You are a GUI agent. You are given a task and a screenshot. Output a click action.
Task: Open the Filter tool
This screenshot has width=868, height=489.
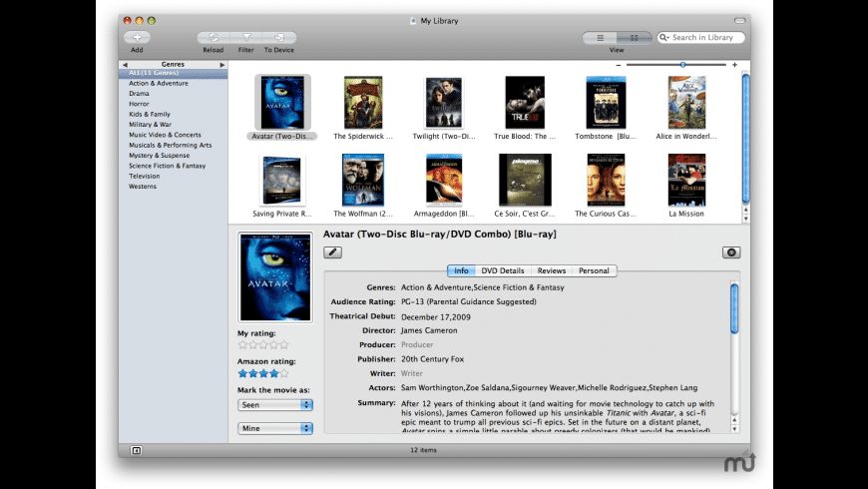pos(246,37)
